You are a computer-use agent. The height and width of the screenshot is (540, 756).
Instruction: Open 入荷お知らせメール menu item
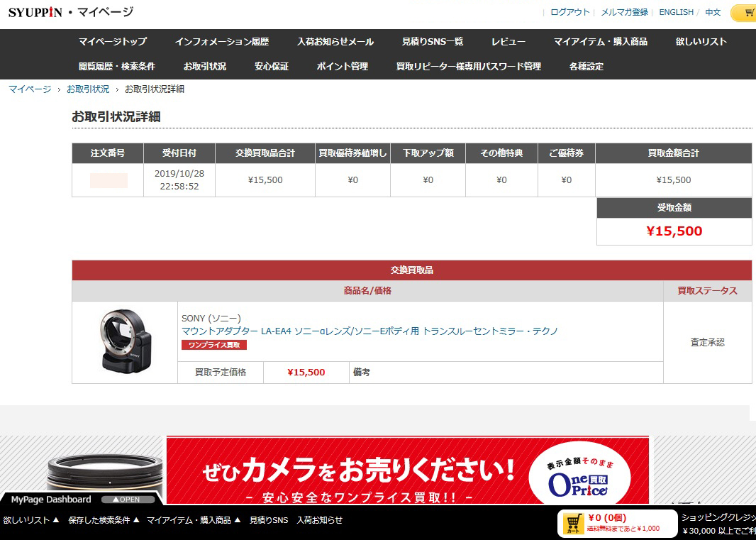click(x=335, y=42)
